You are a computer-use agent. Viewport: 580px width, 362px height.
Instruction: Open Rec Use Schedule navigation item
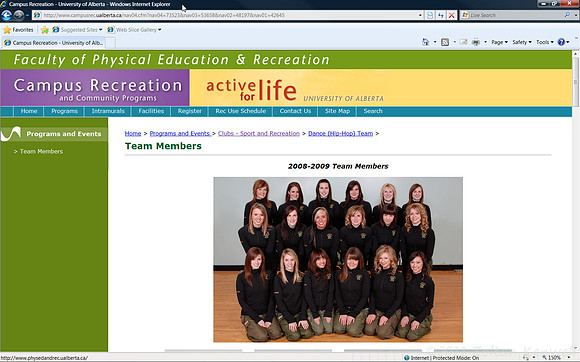[240, 111]
